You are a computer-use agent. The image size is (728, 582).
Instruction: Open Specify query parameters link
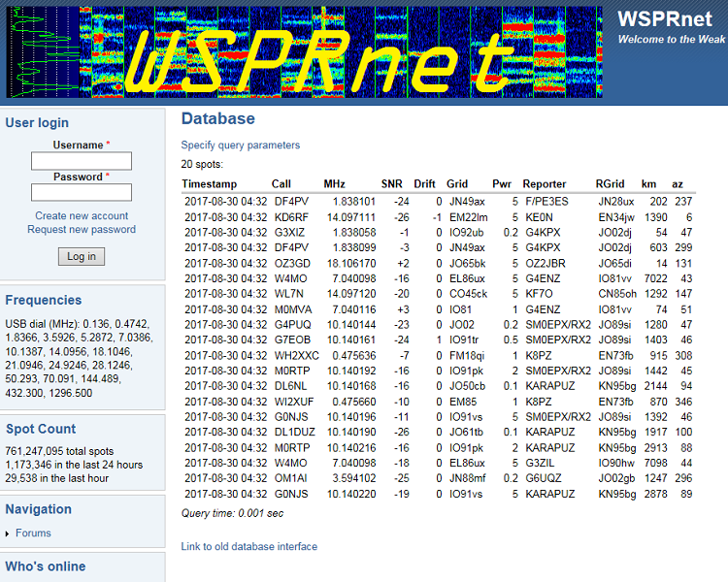click(x=240, y=145)
